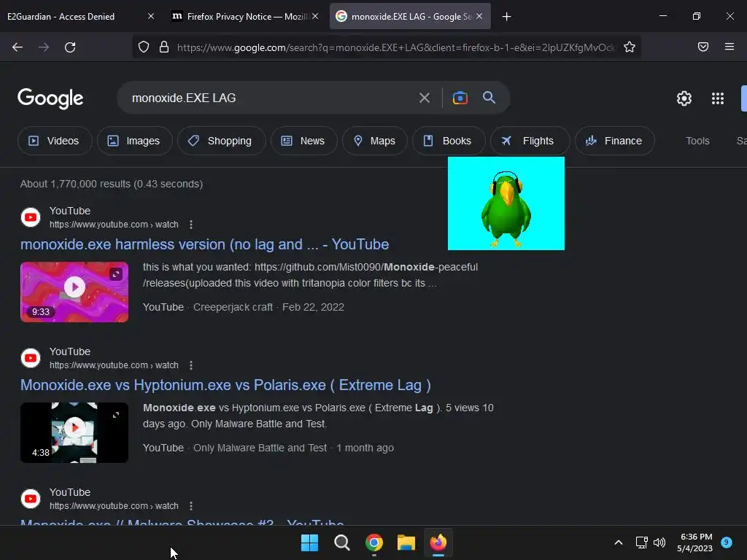
Task: Filter results by News
Action: tap(304, 141)
